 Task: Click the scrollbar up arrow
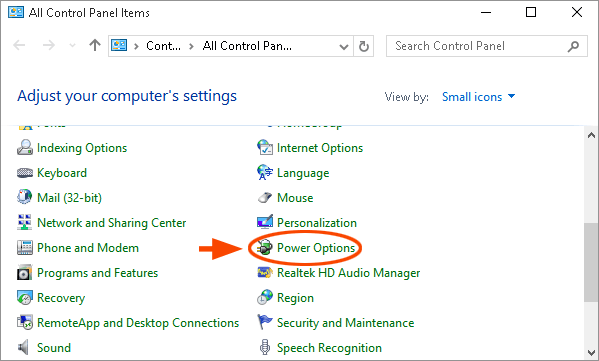click(591, 135)
